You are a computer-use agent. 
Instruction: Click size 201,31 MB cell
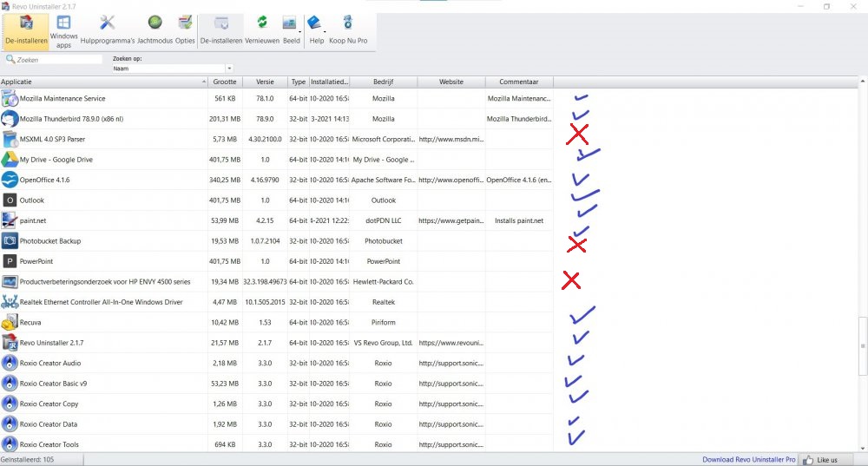point(225,119)
